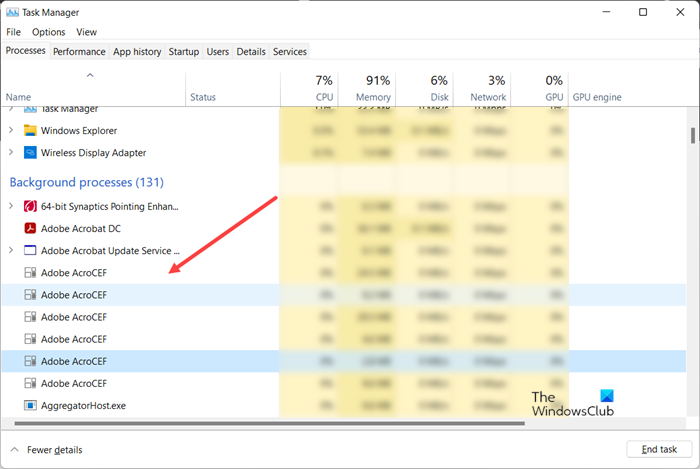Open the Options menu
Image resolution: width=700 pixels, height=469 pixels.
click(x=49, y=32)
